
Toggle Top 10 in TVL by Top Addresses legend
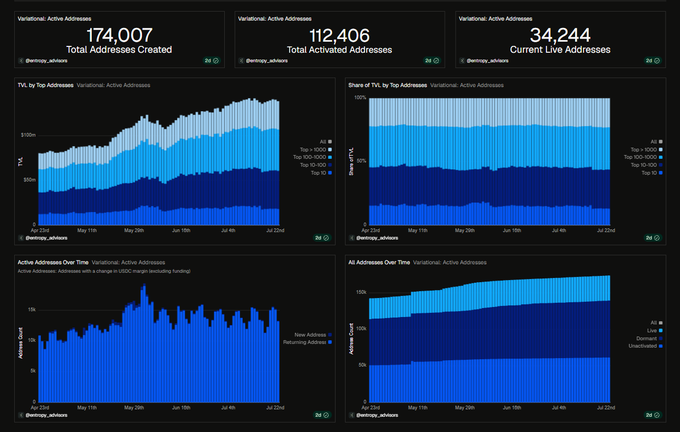click(321, 173)
